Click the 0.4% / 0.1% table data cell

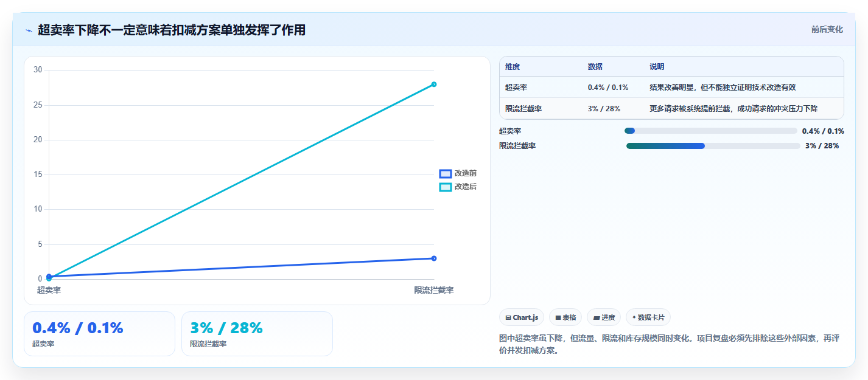click(608, 88)
